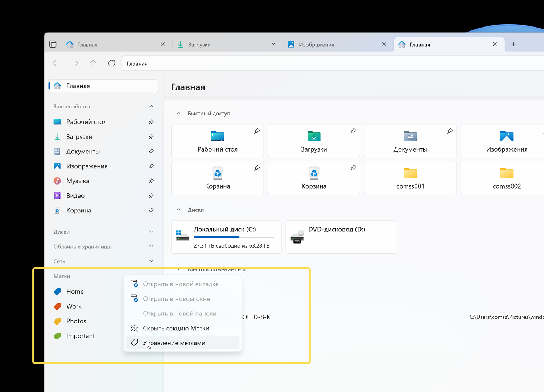Choose Открыть в новой вкладке from the context menu

[x=183, y=284]
